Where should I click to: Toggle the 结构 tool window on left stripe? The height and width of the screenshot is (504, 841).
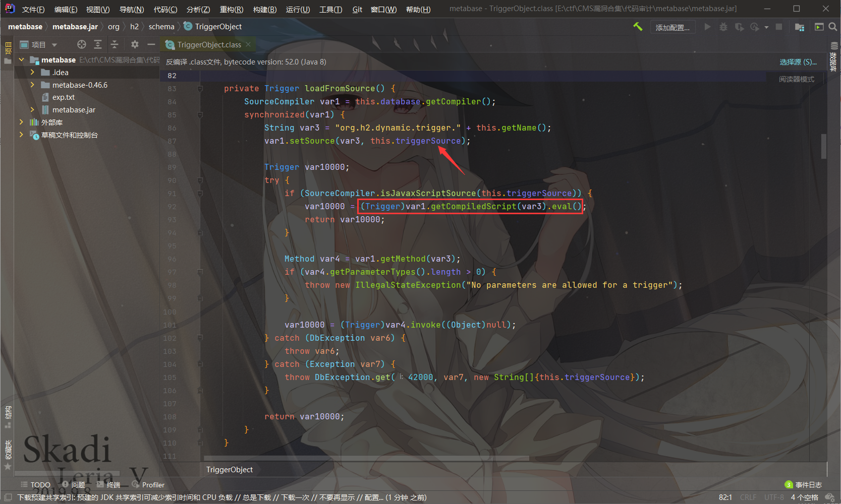(8, 417)
